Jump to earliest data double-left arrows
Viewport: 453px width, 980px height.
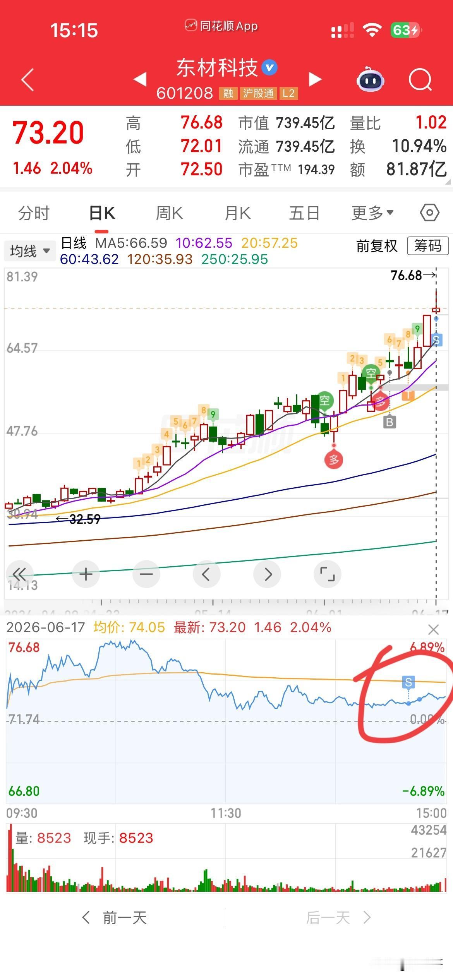coord(19,574)
